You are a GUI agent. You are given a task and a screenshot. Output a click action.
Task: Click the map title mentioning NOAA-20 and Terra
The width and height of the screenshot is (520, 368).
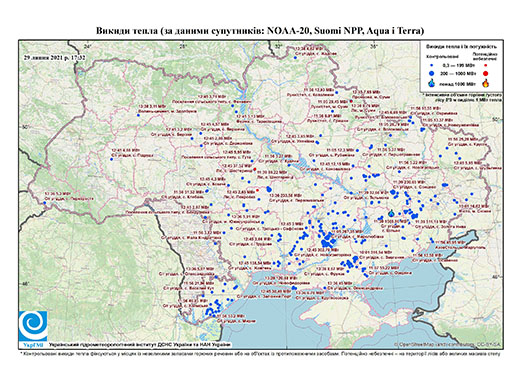[x=260, y=31]
